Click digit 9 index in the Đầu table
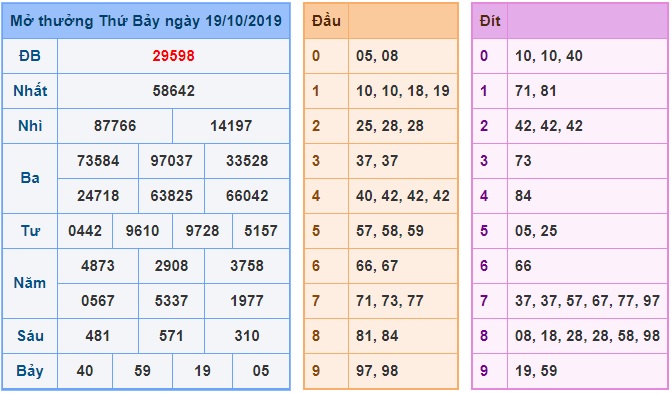 316,371
